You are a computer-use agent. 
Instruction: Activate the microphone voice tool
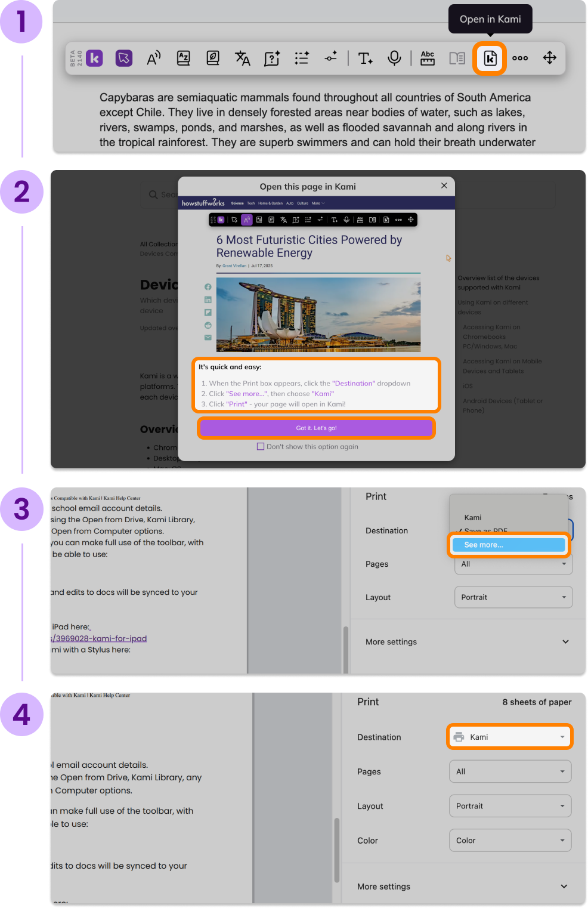[394, 58]
